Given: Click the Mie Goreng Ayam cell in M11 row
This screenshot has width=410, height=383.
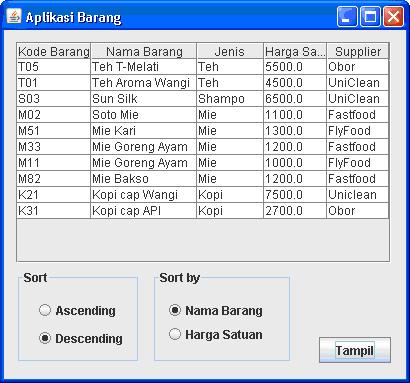Looking at the screenshot, I should pos(144,163).
